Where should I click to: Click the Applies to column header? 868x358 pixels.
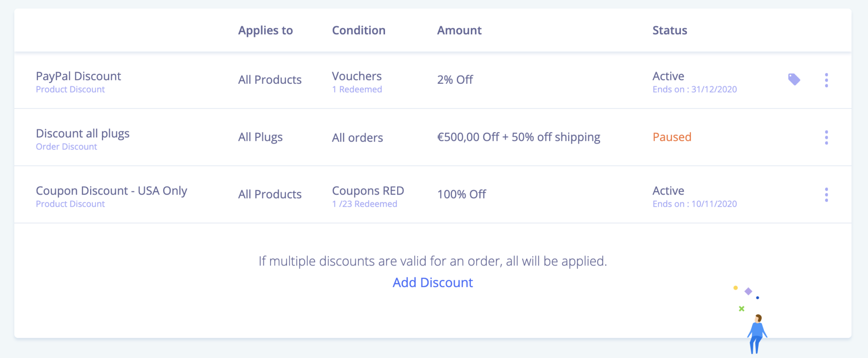tap(265, 30)
